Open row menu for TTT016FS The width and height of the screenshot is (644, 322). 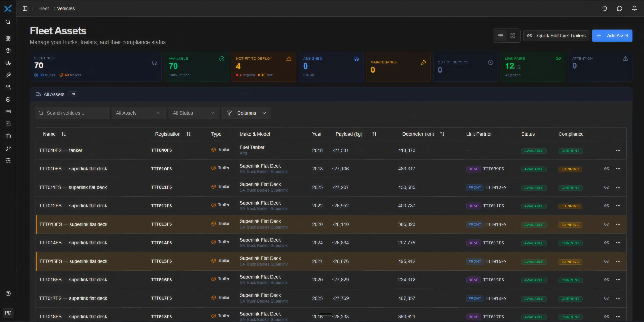(x=618, y=280)
